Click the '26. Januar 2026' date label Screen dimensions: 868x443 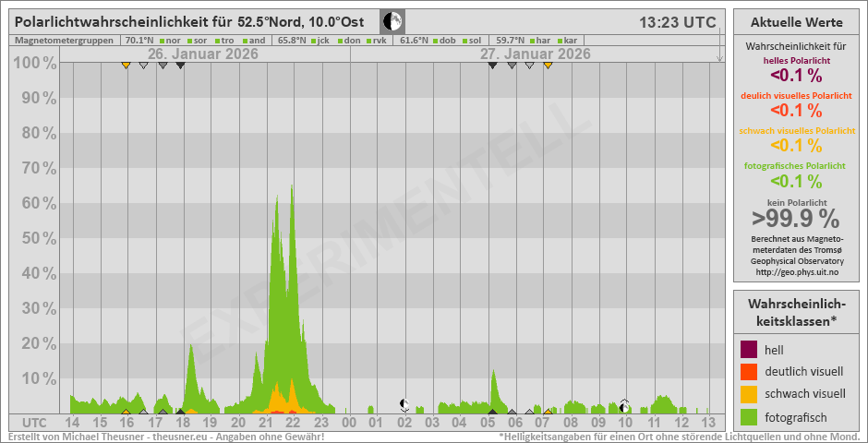tap(202, 54)
